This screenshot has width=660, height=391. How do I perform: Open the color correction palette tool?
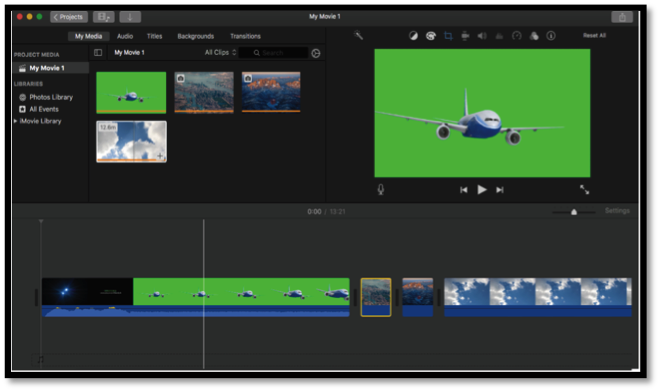tap(431, 36)
